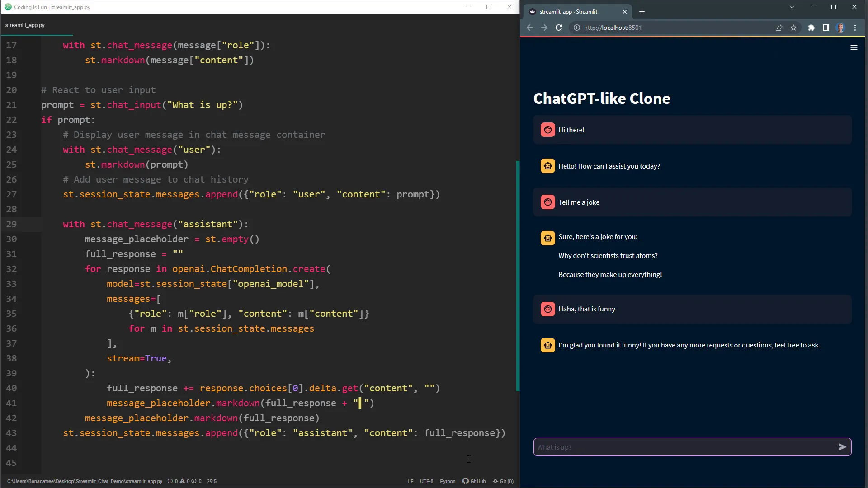Select the streamlit_app.py editor tab
Viewport: 868px width, 488px height.
(x=25, y=25)
